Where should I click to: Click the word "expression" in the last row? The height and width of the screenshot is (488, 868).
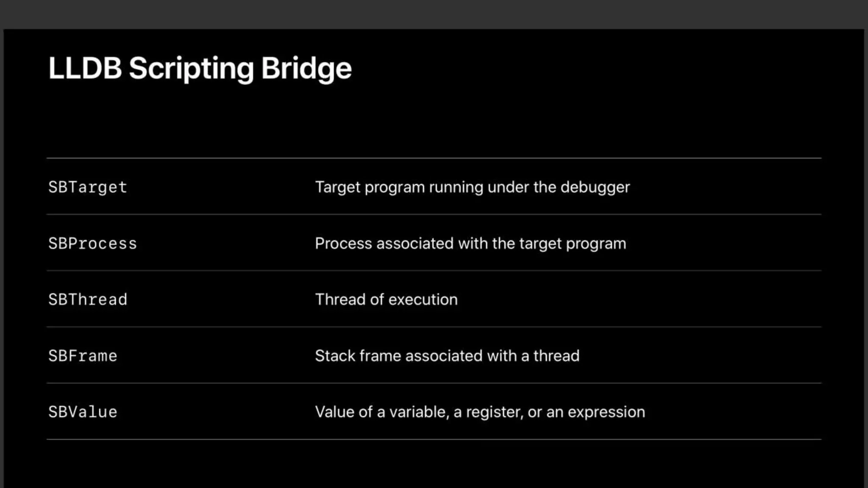tap(606, 412)
